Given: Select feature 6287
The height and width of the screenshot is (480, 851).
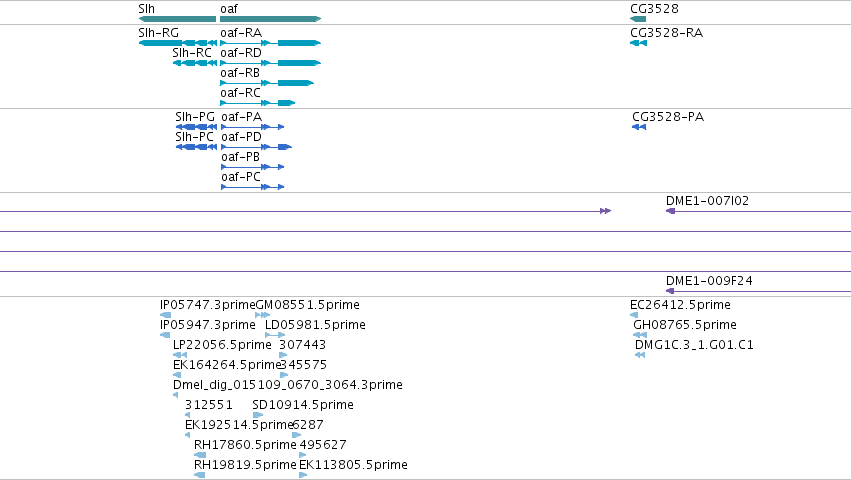Looking at the screenshot, I should tap(296, 435).
